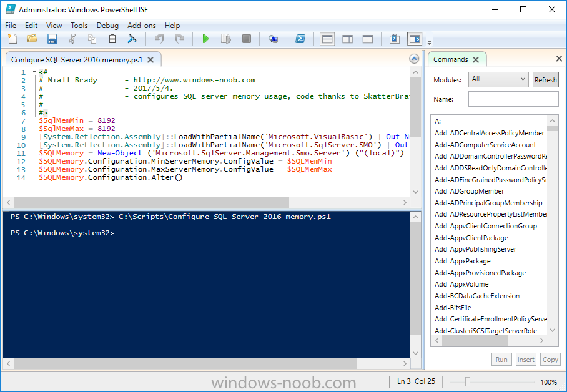Click script pane horizontal scrollbar
Image resolution: width=567 pixels, height=392 pixels.
coord(150,202)
